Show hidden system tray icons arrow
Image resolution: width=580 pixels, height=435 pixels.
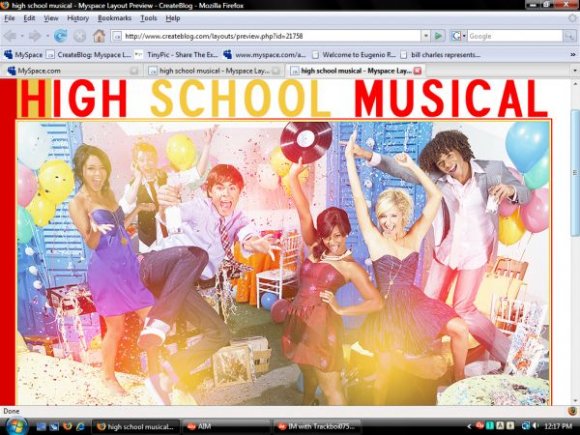(x=469, y=426)
